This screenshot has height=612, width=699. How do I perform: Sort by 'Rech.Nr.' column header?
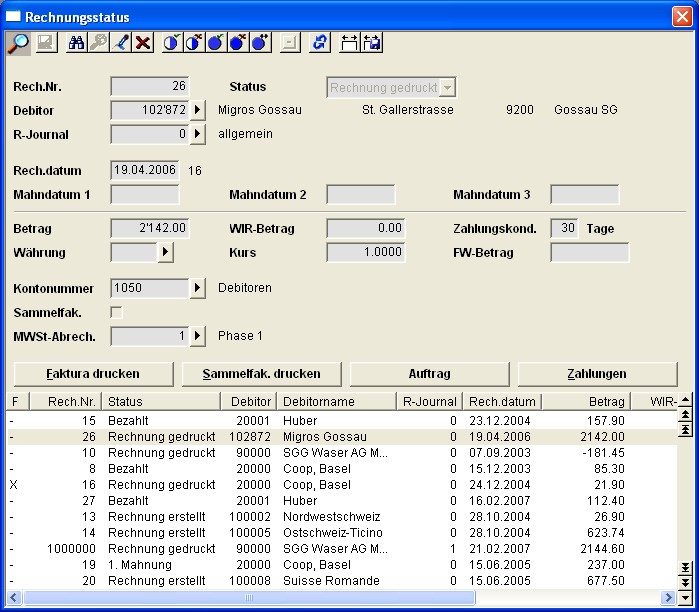coord(66,402)
